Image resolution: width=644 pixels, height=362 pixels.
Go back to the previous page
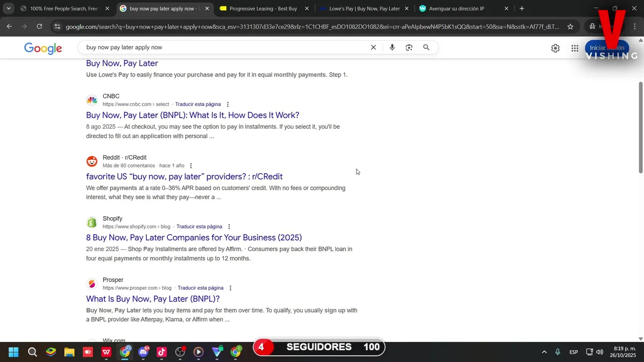(10, 26)
